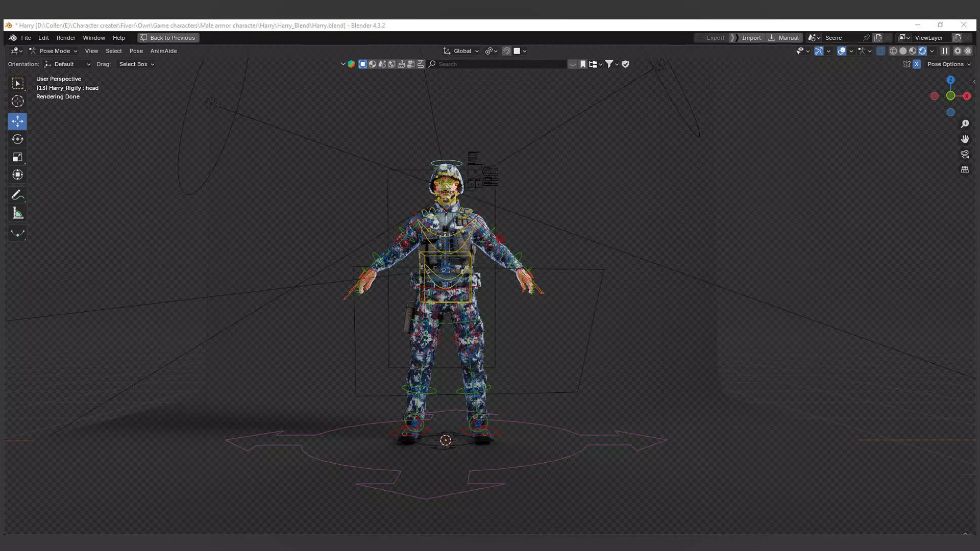Toggle show gizmo button
This screenshot has width=980, height=551.
pos(819,51)
